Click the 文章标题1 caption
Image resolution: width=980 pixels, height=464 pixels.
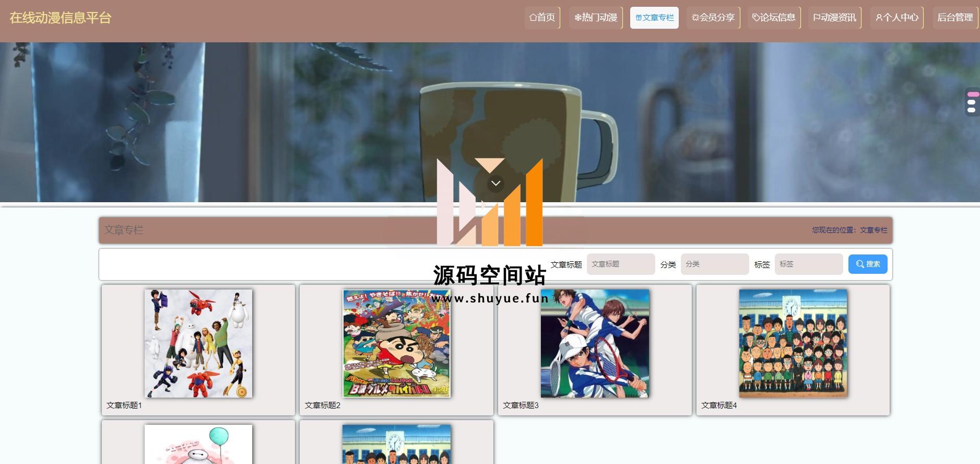pyautogui.click(x=124, y=405)
